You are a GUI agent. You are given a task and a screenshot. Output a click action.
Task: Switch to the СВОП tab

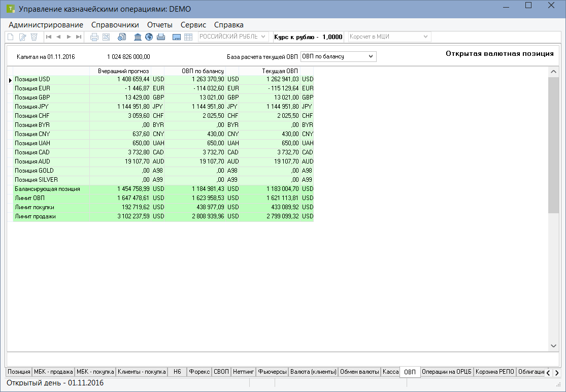pyautogui.click(x=221, y=372)
